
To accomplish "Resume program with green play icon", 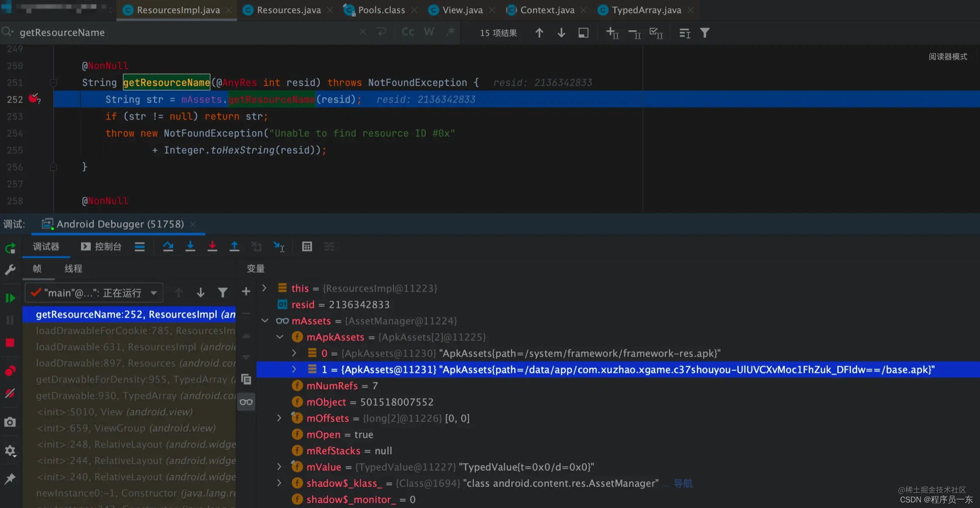I will pos(10,298).
